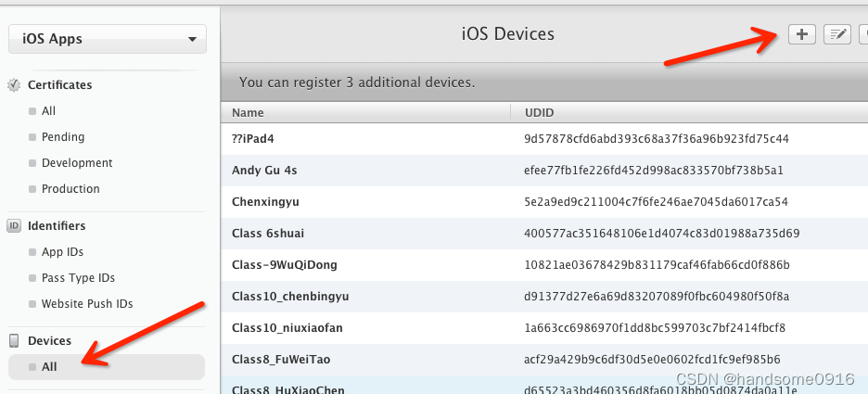The width and height of the screenshot is (868, 394).
Task: Open Production certificates
Action: 70,189
